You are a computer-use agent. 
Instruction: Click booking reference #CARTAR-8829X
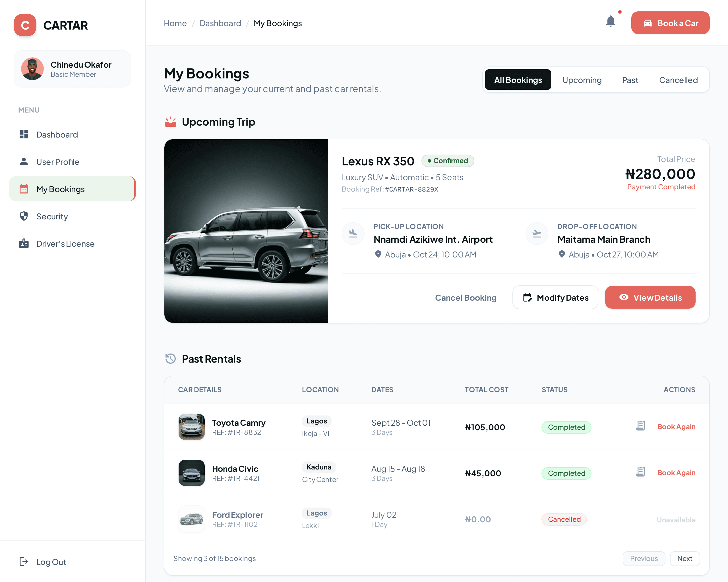[x=411, y=189]
